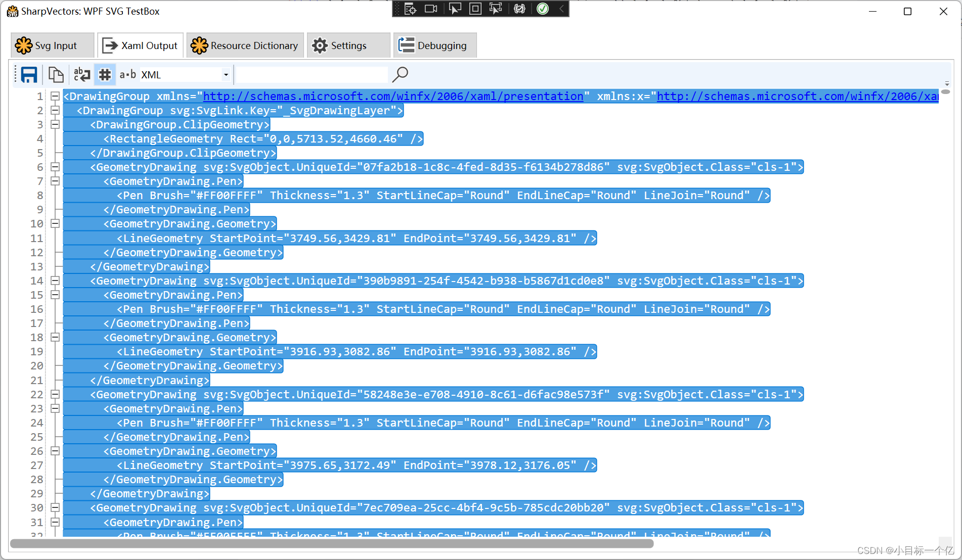Toggle the line numbers hash button
This screenshot has width=962, height=560.
[105, 75]
